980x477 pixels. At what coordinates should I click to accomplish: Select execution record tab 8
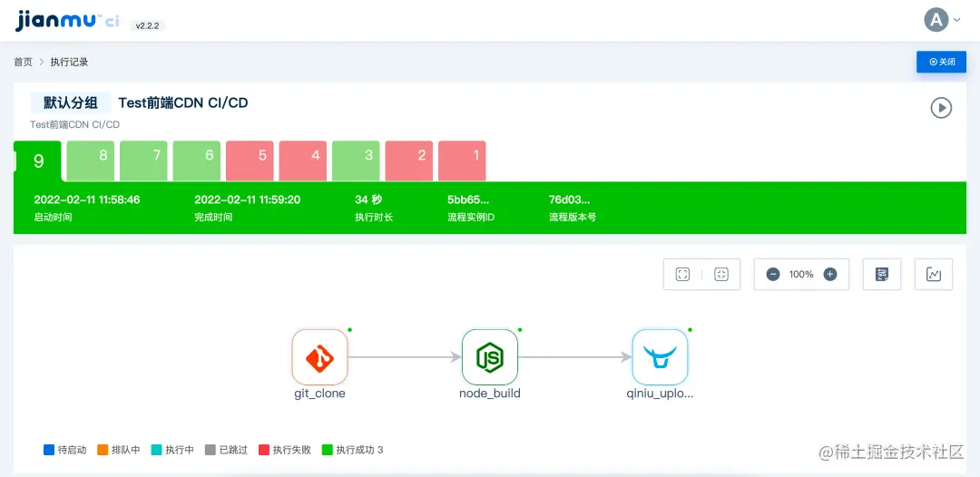click(x=91, y=161)
